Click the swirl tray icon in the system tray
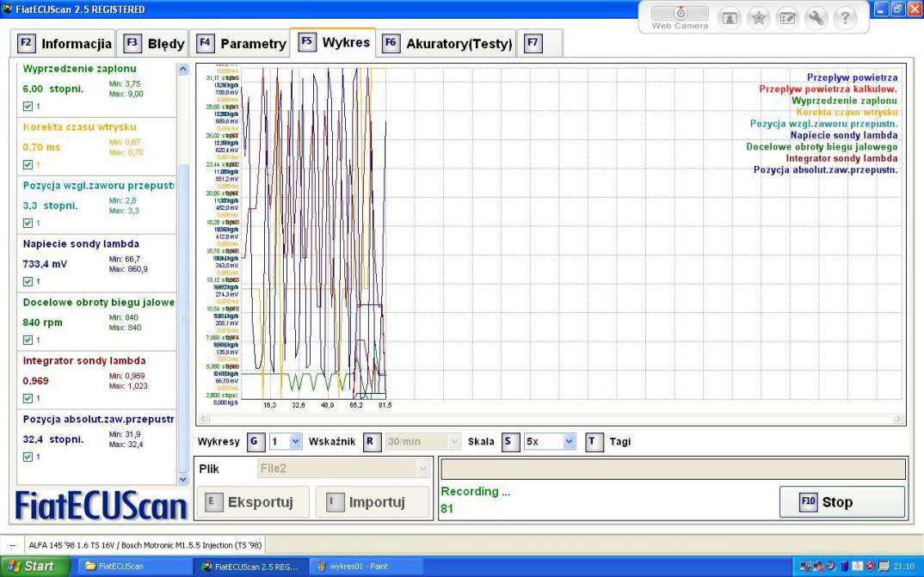This screenshot has width=924, height=577. 831,567
